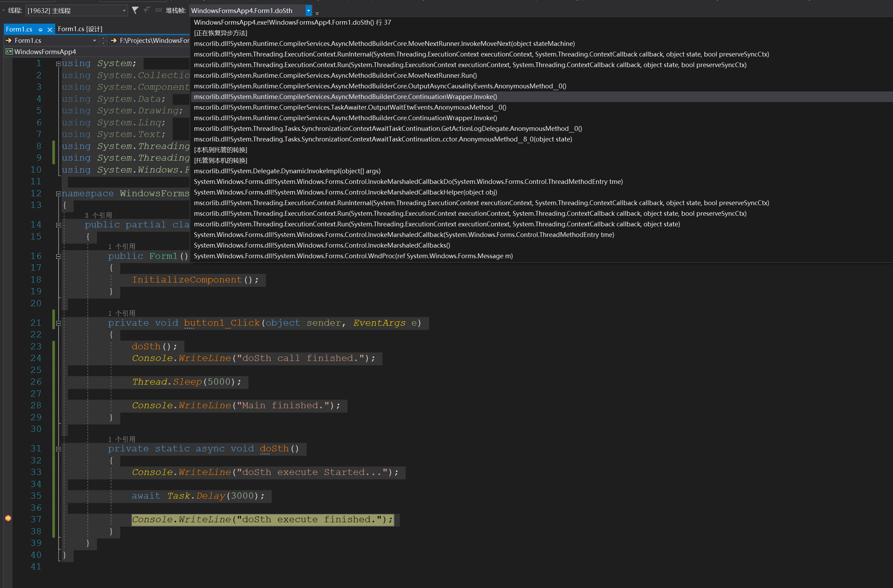893x588 pixels.
Task: Click '1 个引用' CodeLens above doSth method
Action: click(x=122, y=439)
